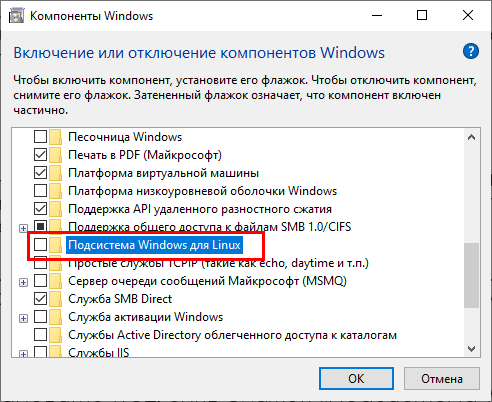Check the Песочница Windows checkbox
The width and height of the screenshot is (492, 402).
pos(40,137)
